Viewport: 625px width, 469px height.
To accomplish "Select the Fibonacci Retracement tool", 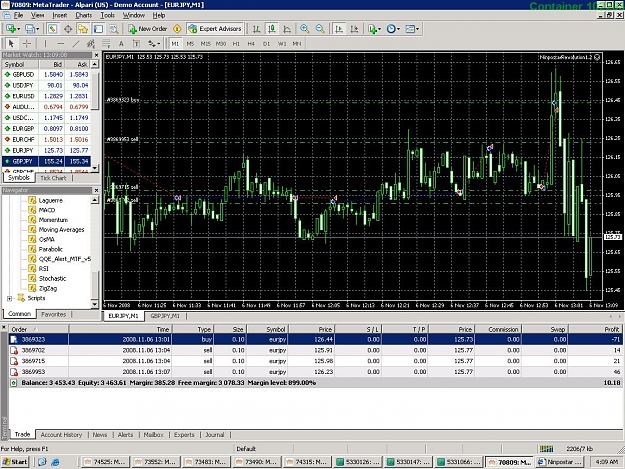I will pyautogui.click(x=106, y=43).
